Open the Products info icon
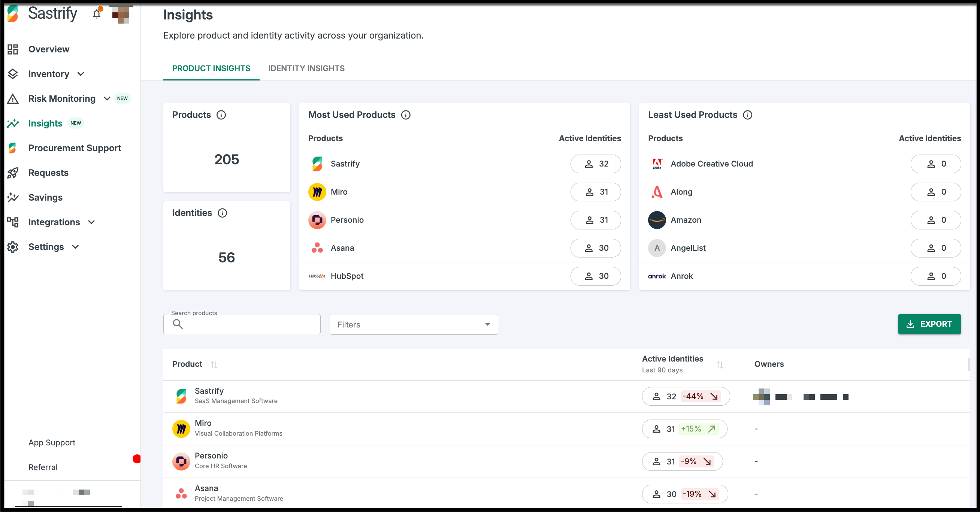The image size is (980, 512). (221, 115)
